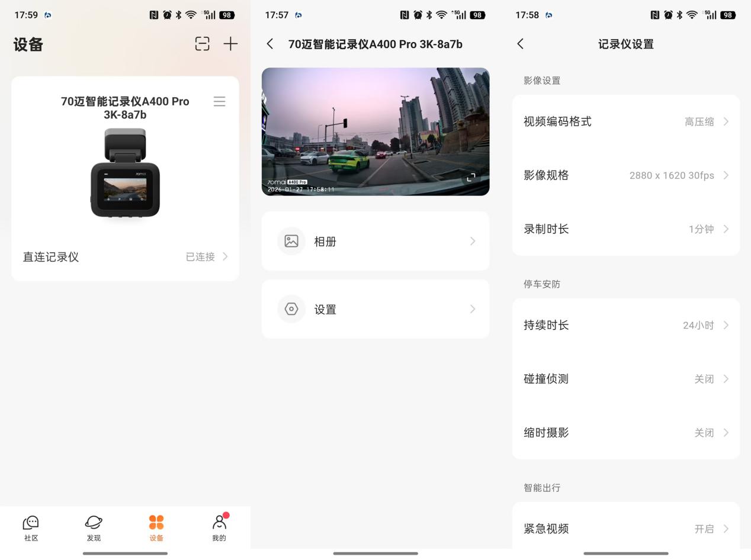Image resolution: width=751 pixels, height=560 pixels.
Task: Tap the 设置 hexagon icon
Action: [291, 309]
